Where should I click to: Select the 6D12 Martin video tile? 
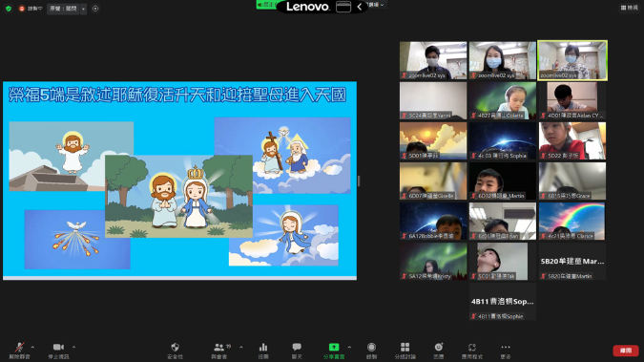(503, 181)
